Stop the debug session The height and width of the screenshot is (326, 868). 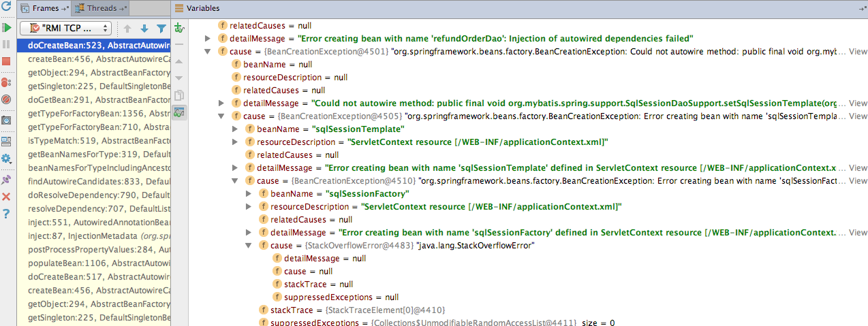click(x=7, y=61)
